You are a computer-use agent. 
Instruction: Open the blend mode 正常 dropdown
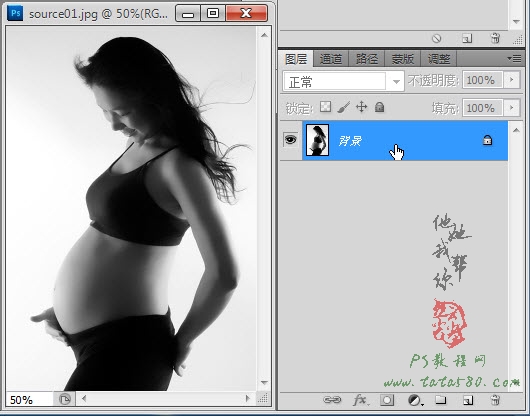(343, 81)
